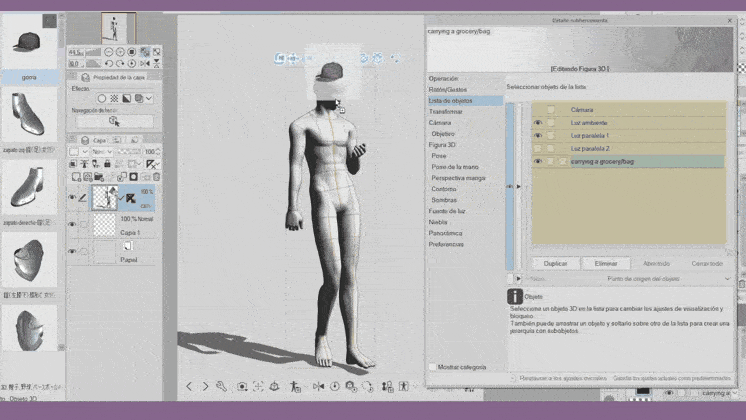This screenshot has height=420, width=746.
Task: Open effect options dropdown arrow
Action: (149, 98)
